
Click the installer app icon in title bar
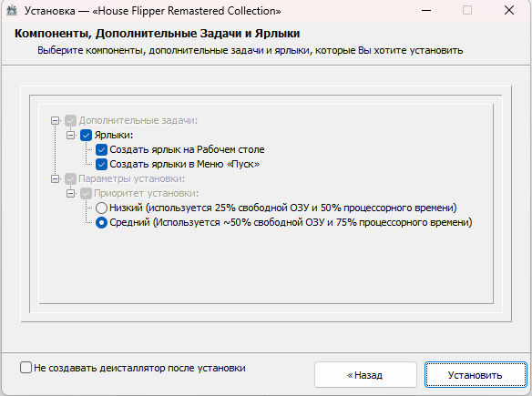pos(12,11)
